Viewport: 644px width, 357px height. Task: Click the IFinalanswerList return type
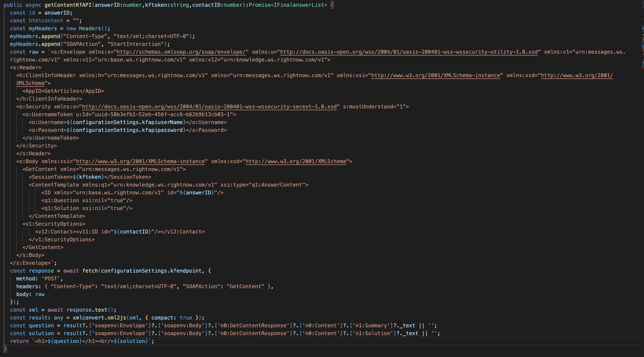(299, 5)
